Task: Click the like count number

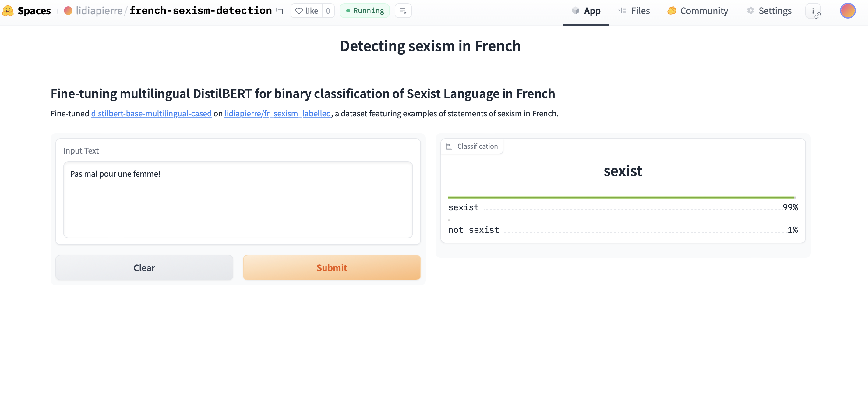Action: (x=328, y=11)
